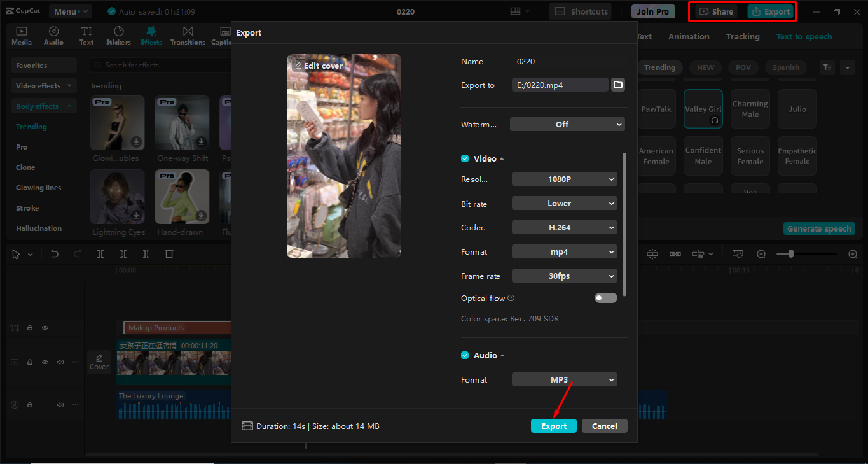Viewport: 868px width, 464px height.
Task: Open the Menu in title bar
Action: pos(70,11)
